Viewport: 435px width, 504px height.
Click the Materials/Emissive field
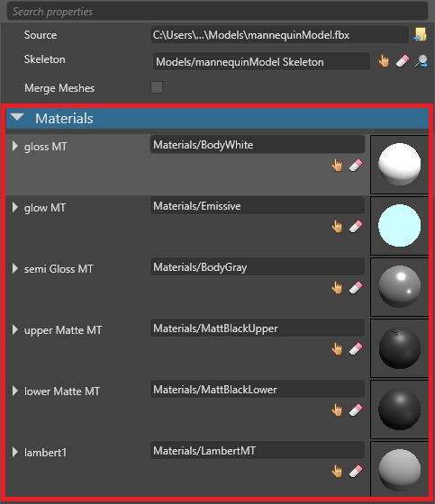(x=258, y=206)
